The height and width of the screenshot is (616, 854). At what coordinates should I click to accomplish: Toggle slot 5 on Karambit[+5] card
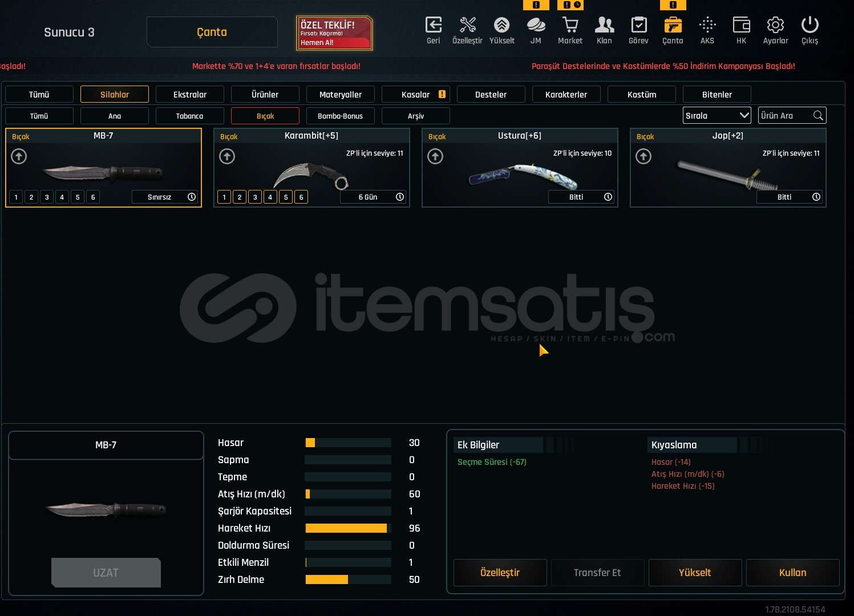tap(286, 197)
